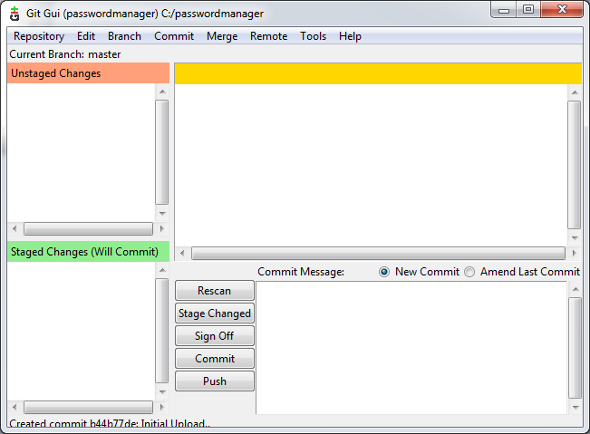Click the Sign Off button
The image size is (590, 434).
[x=214, y=336]
